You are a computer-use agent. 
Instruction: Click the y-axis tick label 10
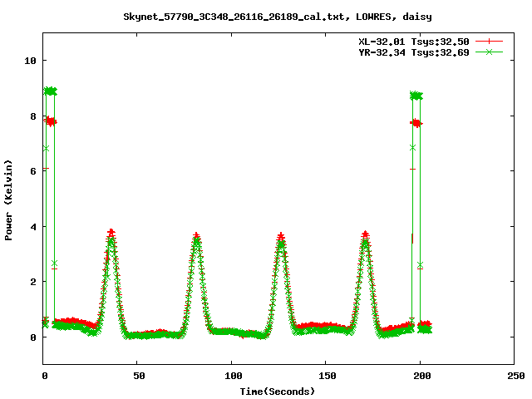click(x=30, y=61)
